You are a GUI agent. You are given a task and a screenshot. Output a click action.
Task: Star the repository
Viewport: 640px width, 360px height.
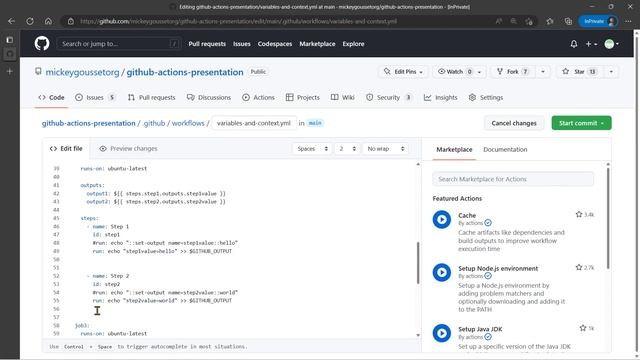pos(579,71)
